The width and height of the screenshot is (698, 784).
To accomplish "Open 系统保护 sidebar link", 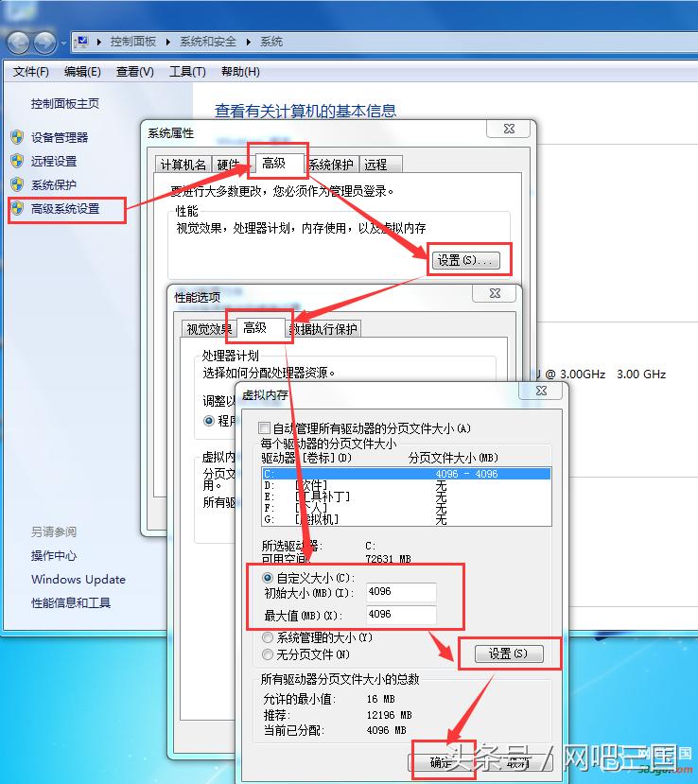I will [x=54, y=185].
